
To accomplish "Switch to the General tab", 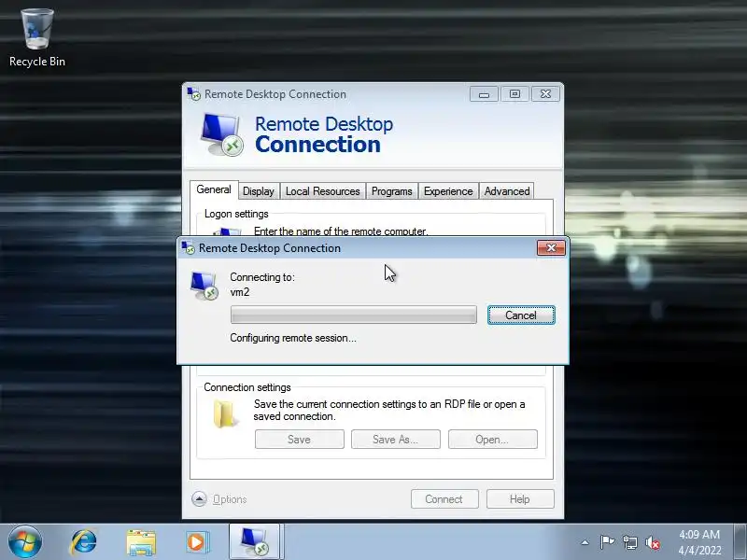I will click(x=214, y=189).
